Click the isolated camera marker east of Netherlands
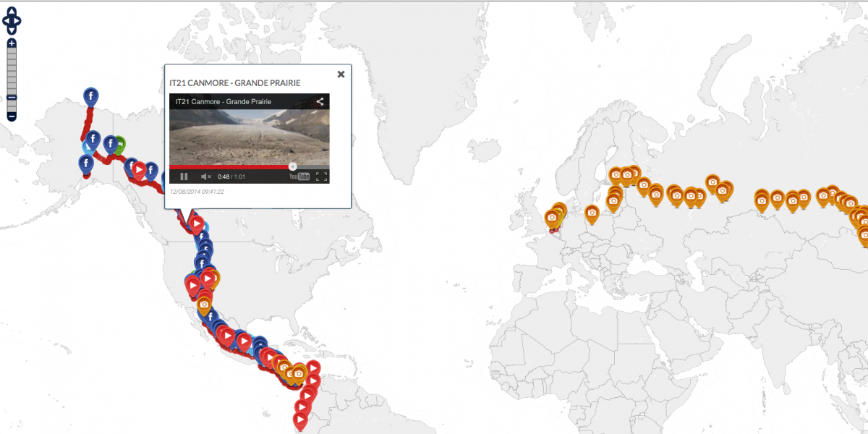This screenshot has height=434, width=868. coord(592,211)
